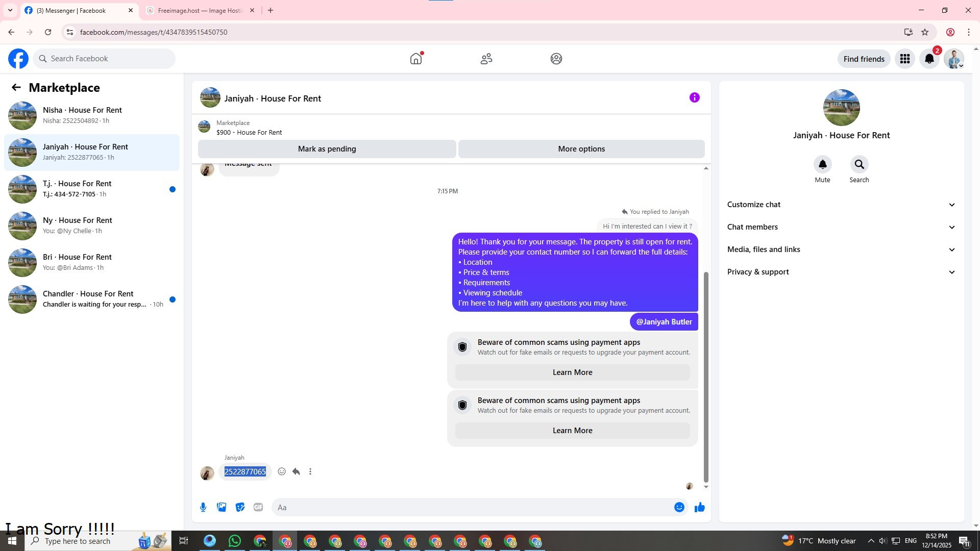Image resolution: width=980 pixels, height=551 pixels.
Task: Mute this conversation
Action: tap(822, 165)
